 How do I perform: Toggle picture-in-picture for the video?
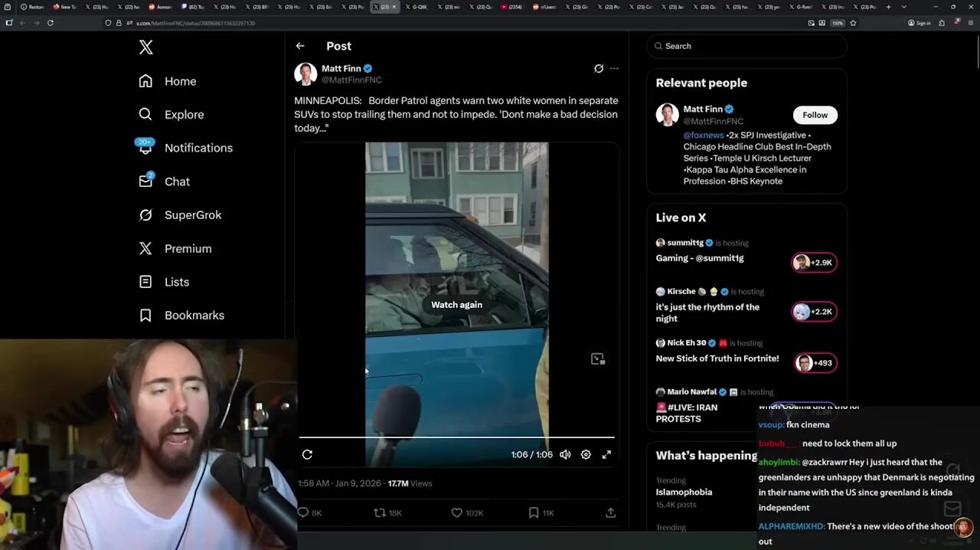[x=597, y=358]
